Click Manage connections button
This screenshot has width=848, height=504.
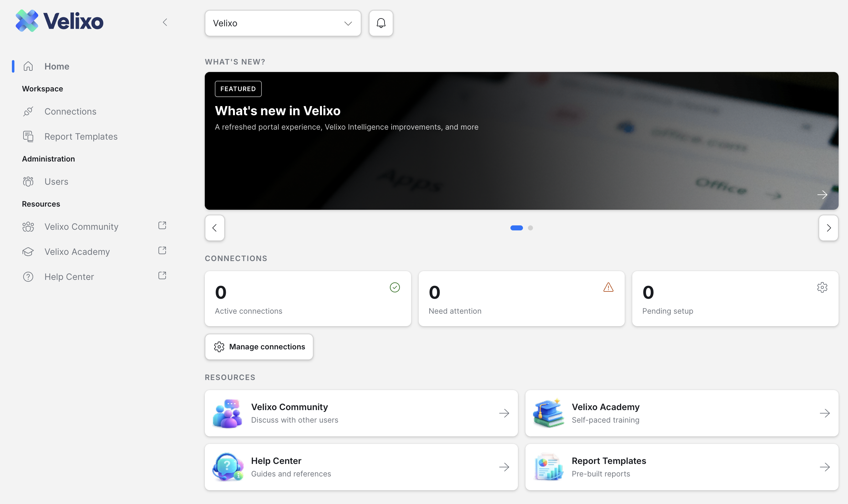point(259,347)
